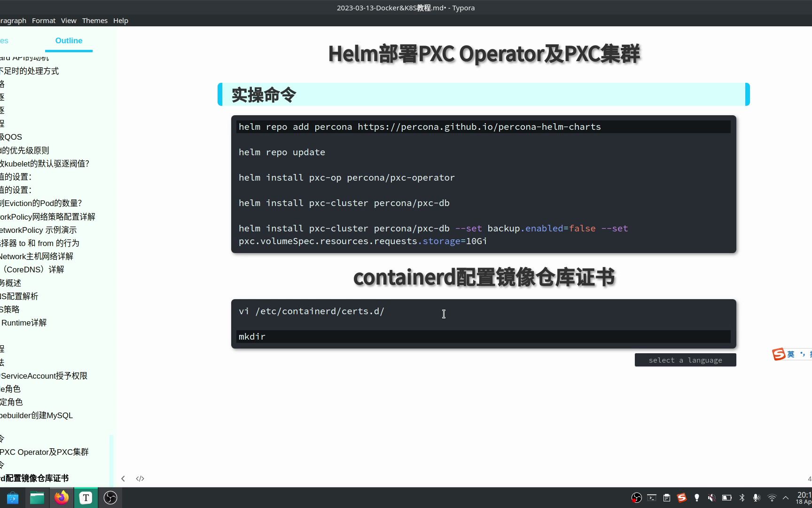Open the brightness control bulb icon
The image size is (812, 508).
click(696, 497)
